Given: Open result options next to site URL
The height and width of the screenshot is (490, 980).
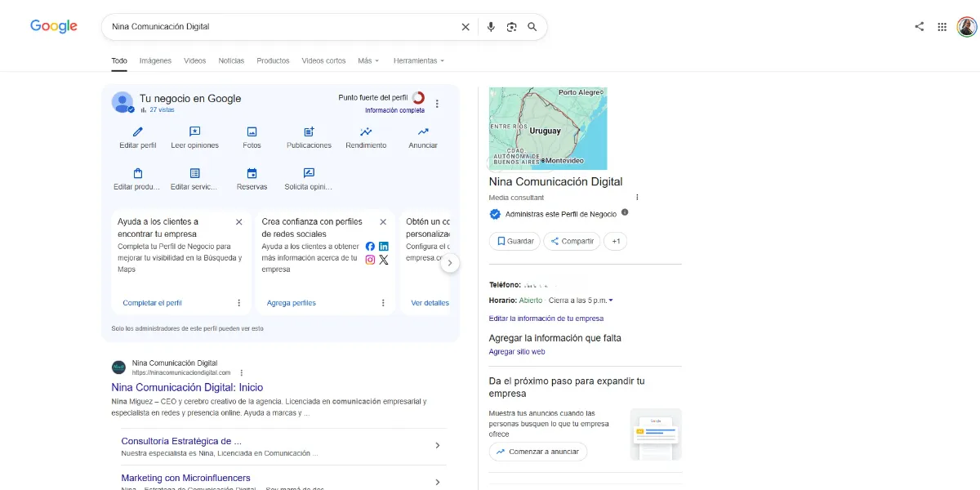Looking at the screenshot, I should click(x=241, y=372).
